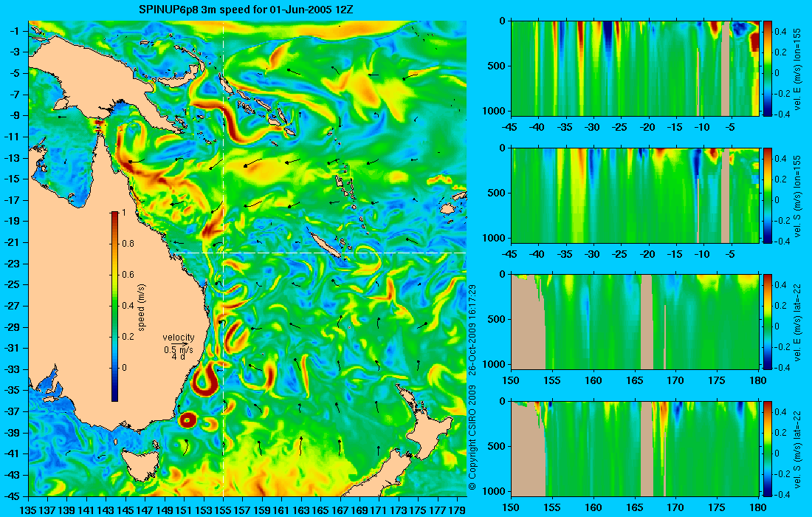
Task: Click the '-33' latitude label on the map axis
Action: [x=13, y=369]
